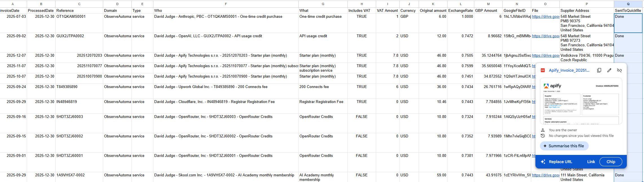Image resolution: width=644 pixels, height=182 pixels.
Task: Select exchange rate cell 0.7472
Action: coord(461,43)
